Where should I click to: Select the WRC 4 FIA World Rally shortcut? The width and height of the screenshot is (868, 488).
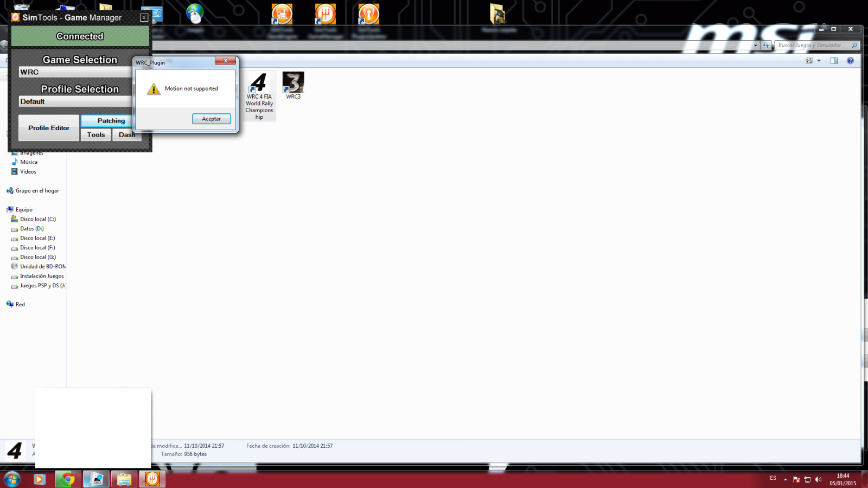[259, 96]
